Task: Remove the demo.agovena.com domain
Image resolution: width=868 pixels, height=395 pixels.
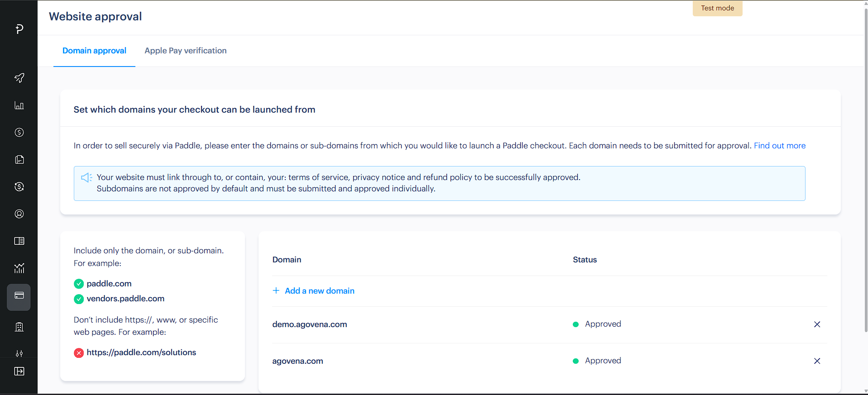Action: point(817,324)
